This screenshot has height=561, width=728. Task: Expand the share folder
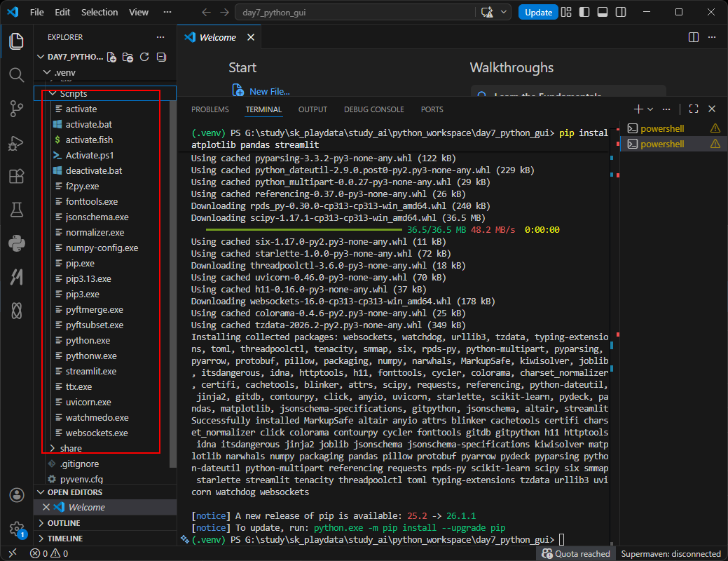[105, 448]
